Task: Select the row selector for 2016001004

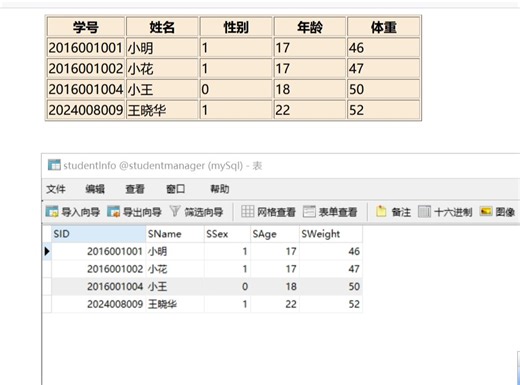Action: click(x=47, y=286)
